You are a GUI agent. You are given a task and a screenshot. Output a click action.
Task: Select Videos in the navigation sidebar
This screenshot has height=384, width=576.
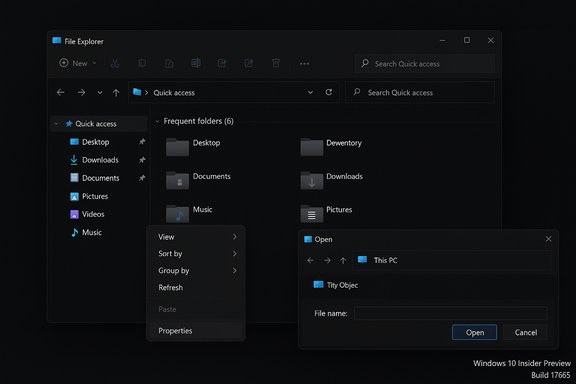pos(93,214)
